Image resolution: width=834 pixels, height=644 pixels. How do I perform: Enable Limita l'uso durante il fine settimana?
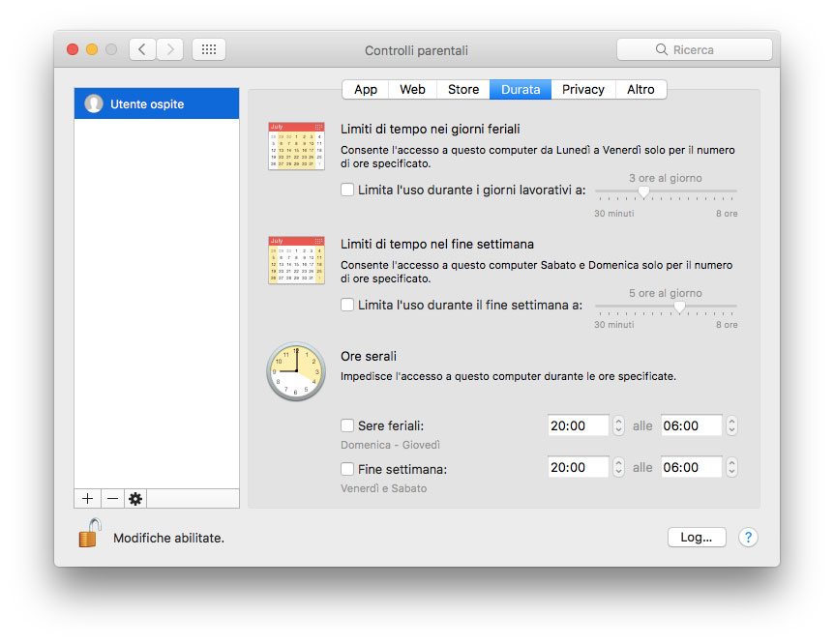pyautogui.click(x=346, y=305)
